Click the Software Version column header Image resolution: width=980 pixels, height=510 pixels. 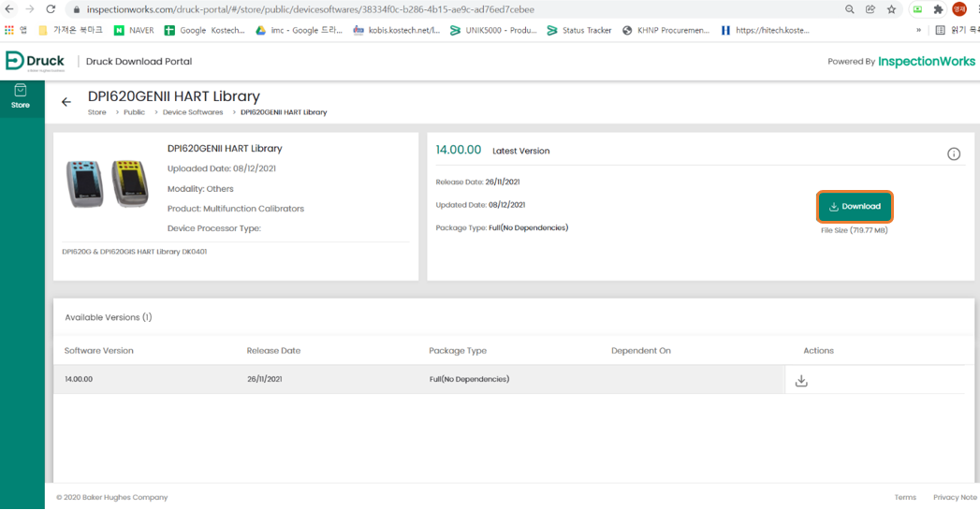99,351
